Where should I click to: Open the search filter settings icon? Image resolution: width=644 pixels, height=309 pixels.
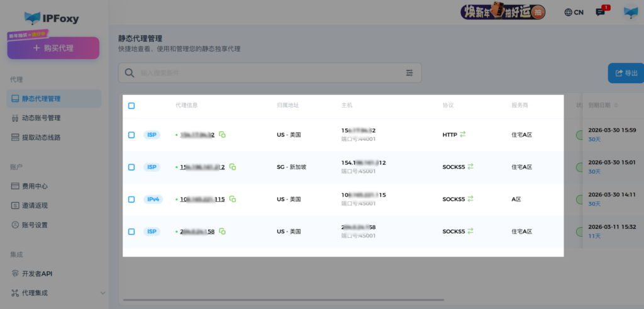409,73
